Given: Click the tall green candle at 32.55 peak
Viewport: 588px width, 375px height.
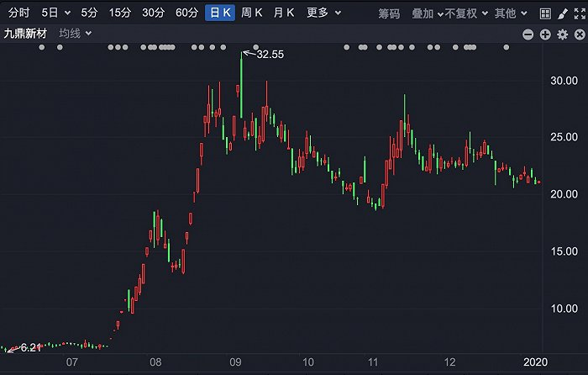Looking at the screenshot, I should tap(242, 85).
